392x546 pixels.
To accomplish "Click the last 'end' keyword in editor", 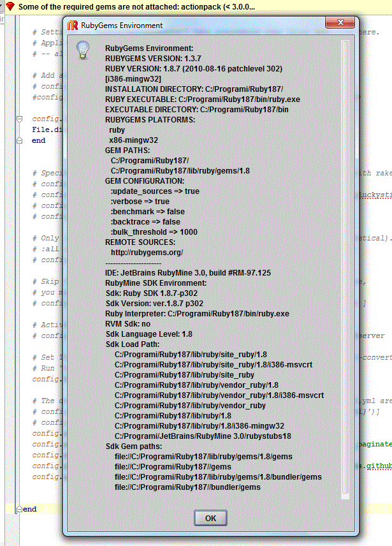I will (x=29, y=509).
